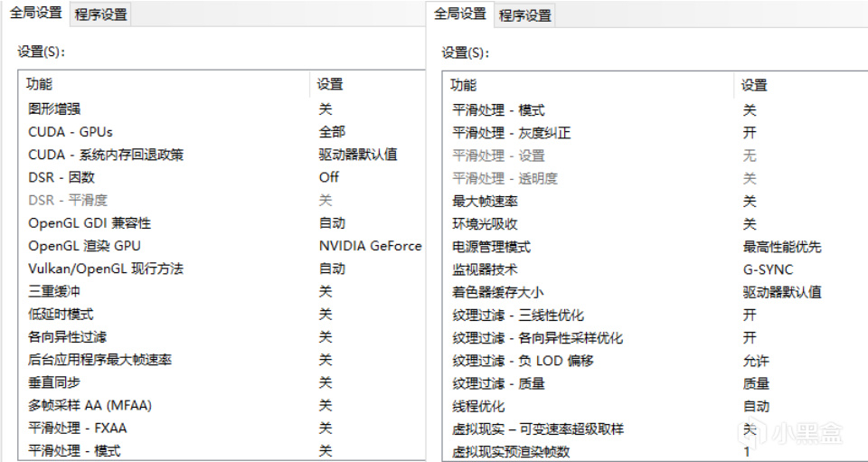The height and width of the screenshot is (462, 868).
Task: Click the Off value for DSR - 因数
Action: tap(329, 177)
